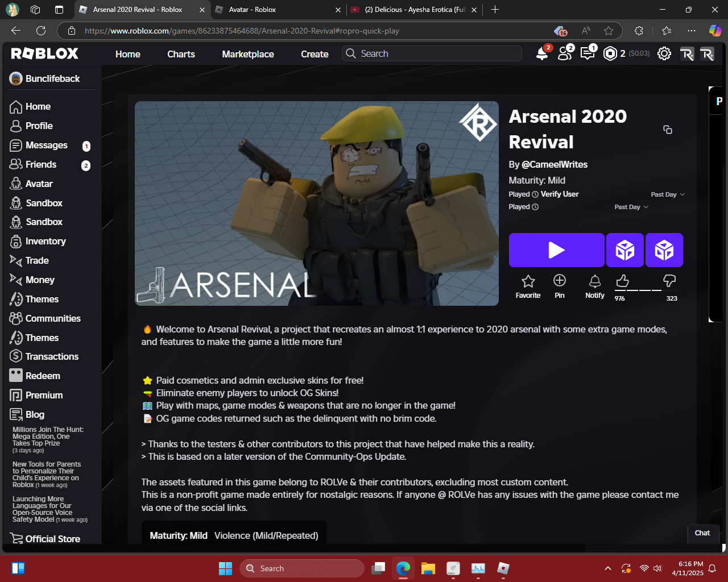Go back in the browser
The image size is (728, 582).
coord(16,31)
